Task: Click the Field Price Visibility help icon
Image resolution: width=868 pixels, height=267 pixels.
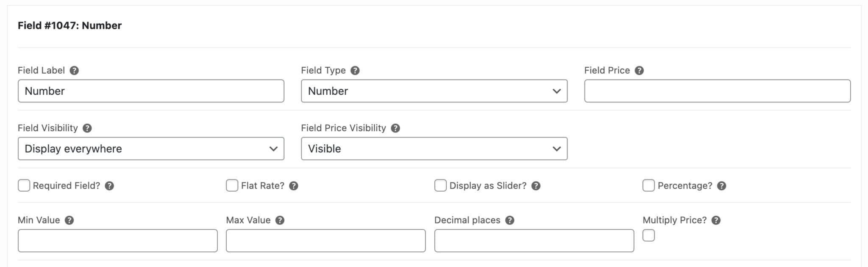Action: [396, 128]
